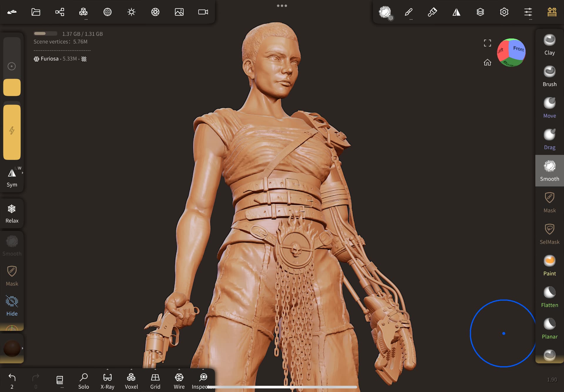Toggle Grid display
This screenshot has height=392, width=564.
[155, 381]
